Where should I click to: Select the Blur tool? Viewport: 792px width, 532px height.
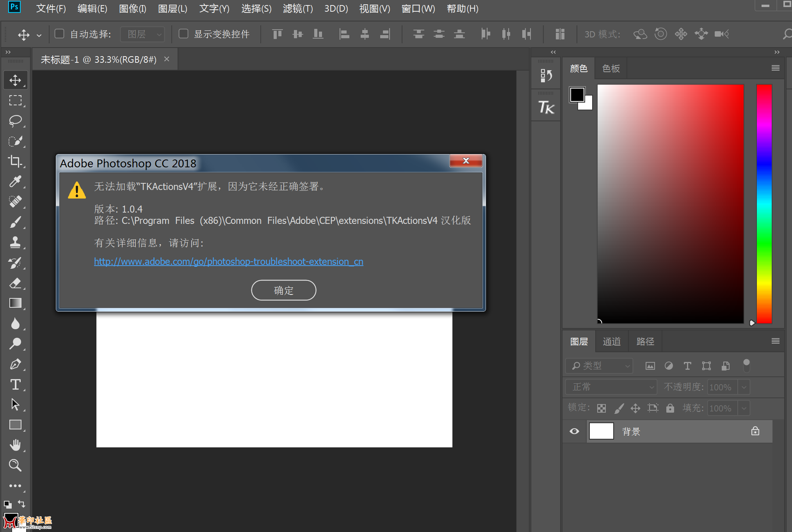pos(15,323)
